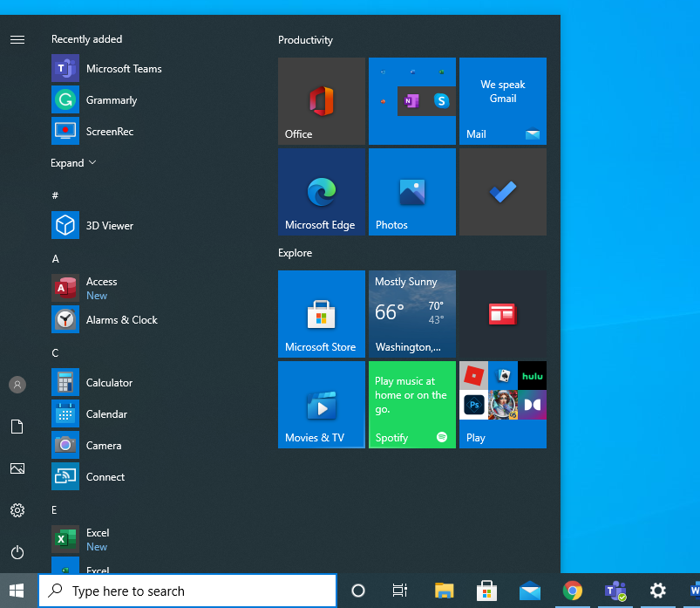Open Task View on the taskbar
Screen dimensions: 700x608
(399, 591)
